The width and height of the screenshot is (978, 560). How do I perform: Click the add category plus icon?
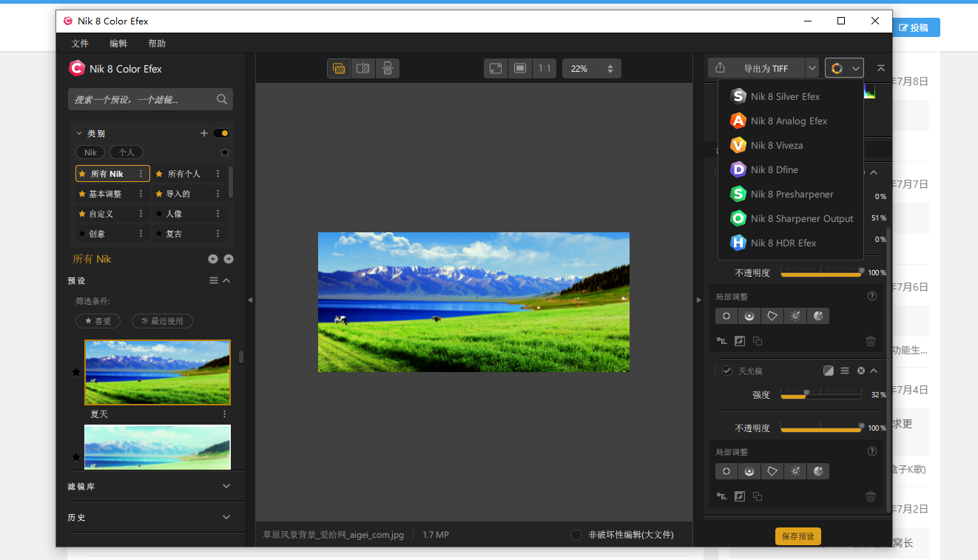click(x=204, y=133)
